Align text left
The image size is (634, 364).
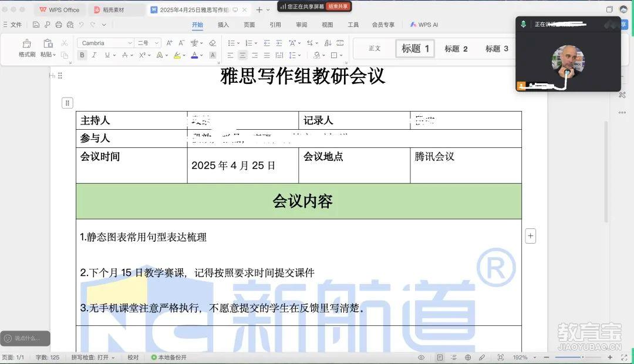tap(231, 55)
